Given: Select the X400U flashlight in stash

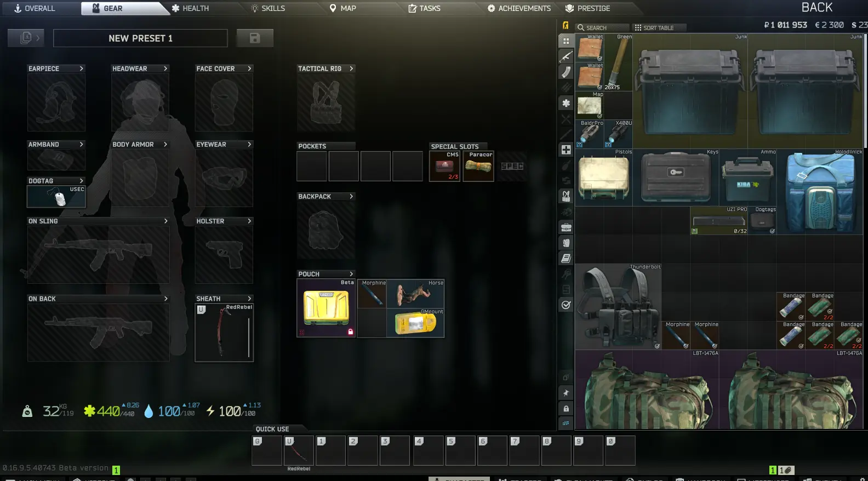Looking at the screenshot, I should point(619,134).
